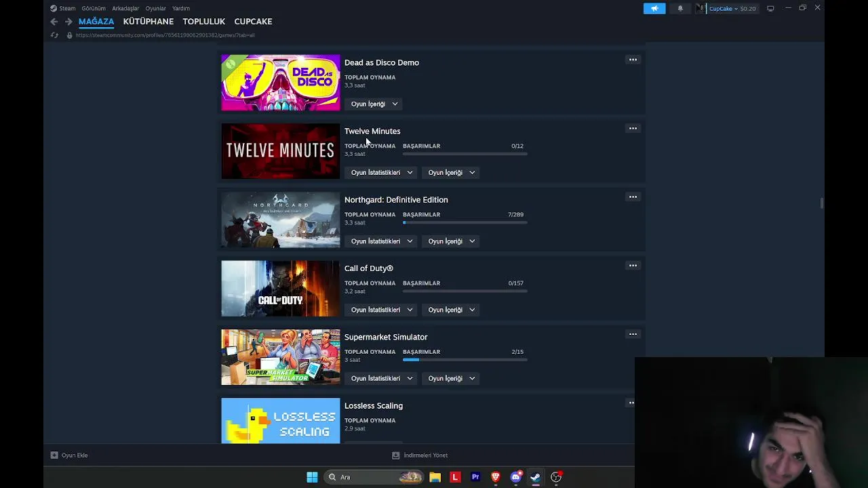Open Adobe Premiere Pro from taskbar
This screenshot has width=868, height=488.
click(x=475, y=477)
